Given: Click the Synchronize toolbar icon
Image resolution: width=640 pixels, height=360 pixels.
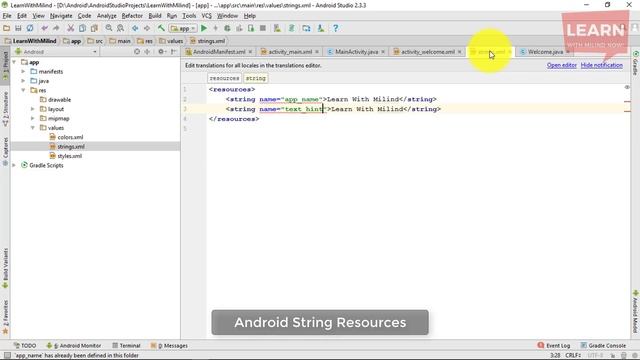Looking at the screenshot, I should (30, 28).
